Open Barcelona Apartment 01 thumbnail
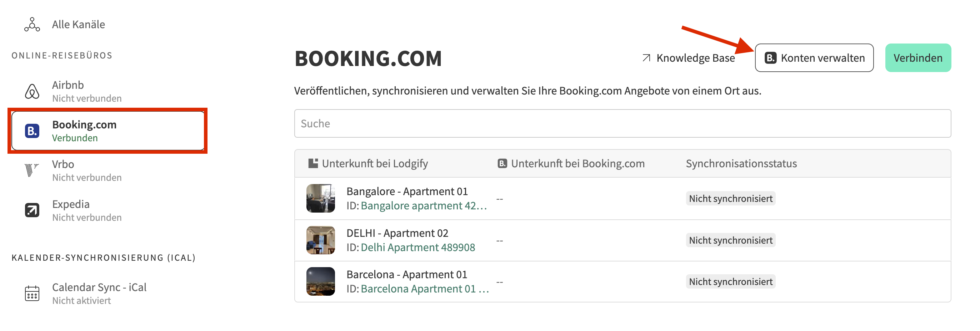Viewport: 980px width, 331px height. coord(320,281)
